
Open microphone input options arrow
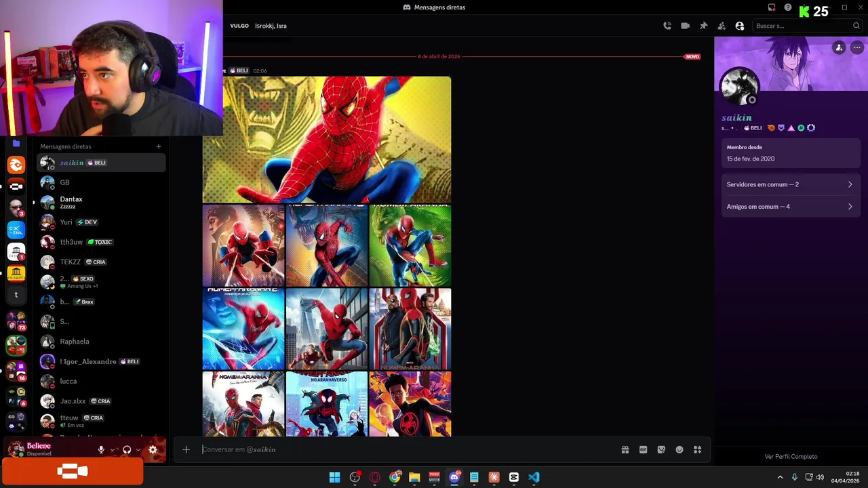point(113,449)
